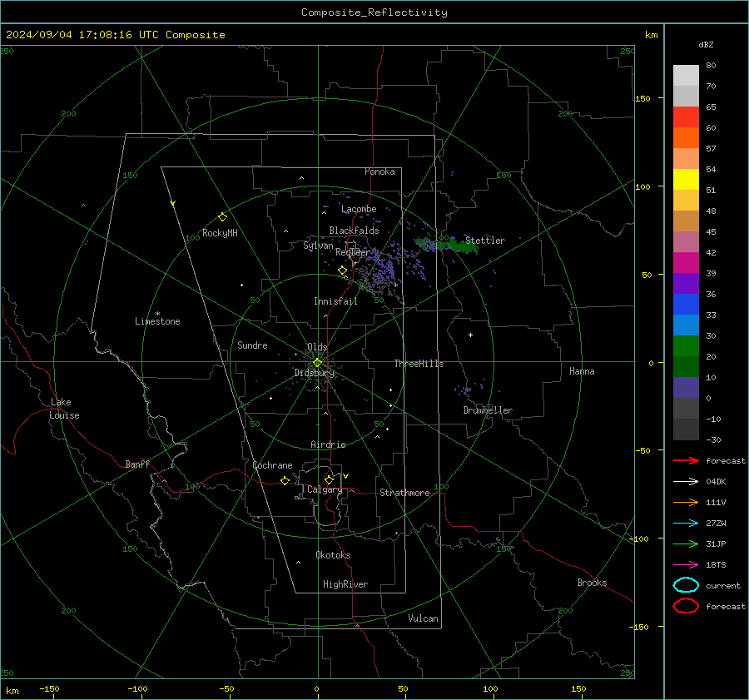The image size is (749, 700).
Task: Click the Okotoks town label
Action: click(333, 555)
